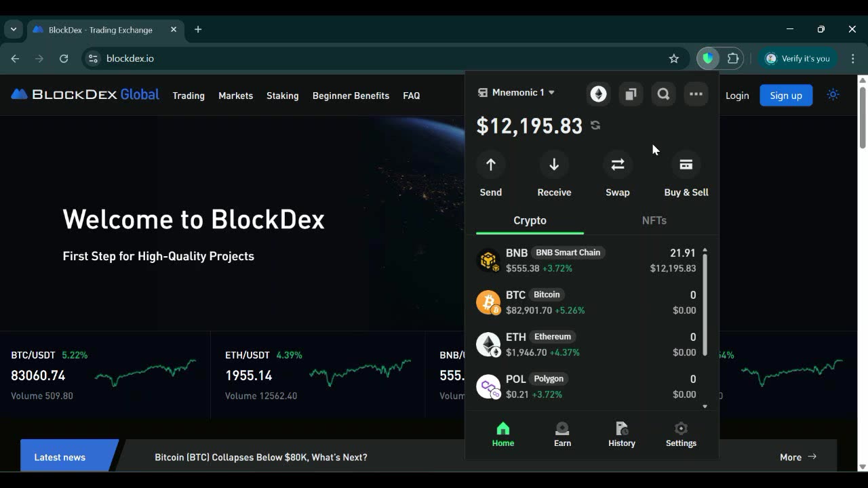Image resolution: width=868 pixels, height=488 pixels.
Task: Click the Trust Wallet shield extension icon
Action: tap(708, 58)
